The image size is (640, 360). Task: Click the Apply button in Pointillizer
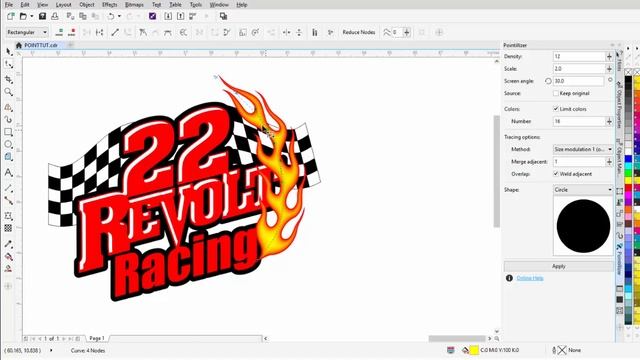pyautogui.click(x=558, y=266)
